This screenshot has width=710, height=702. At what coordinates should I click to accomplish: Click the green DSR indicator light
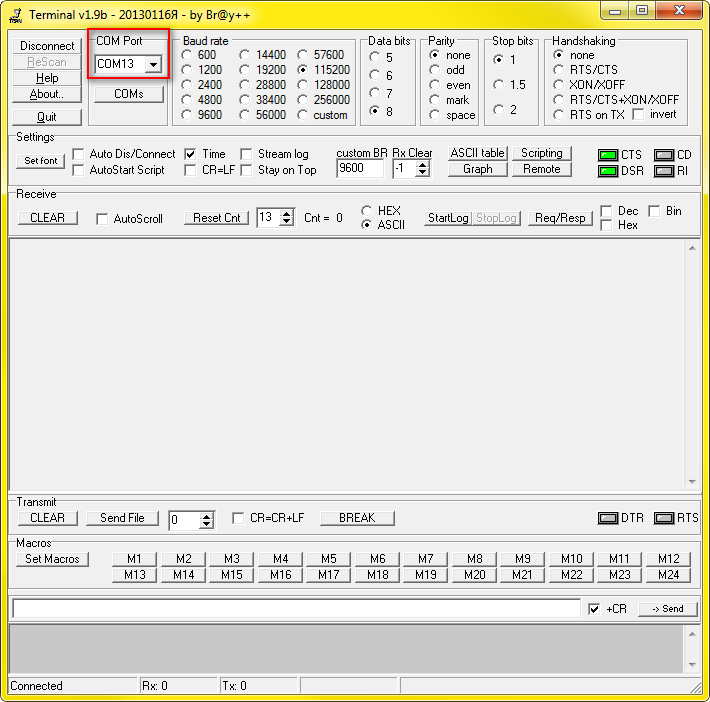click(x=607, y=171)
